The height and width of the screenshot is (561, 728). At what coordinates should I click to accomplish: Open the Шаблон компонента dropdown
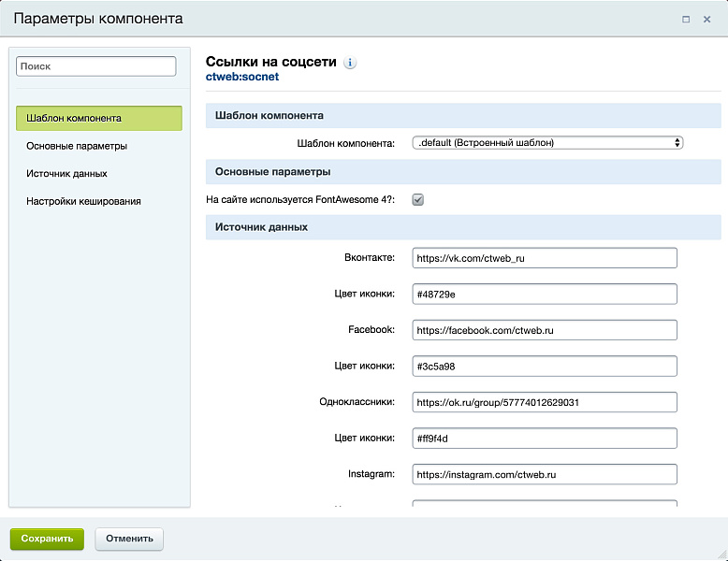point(547,143)
